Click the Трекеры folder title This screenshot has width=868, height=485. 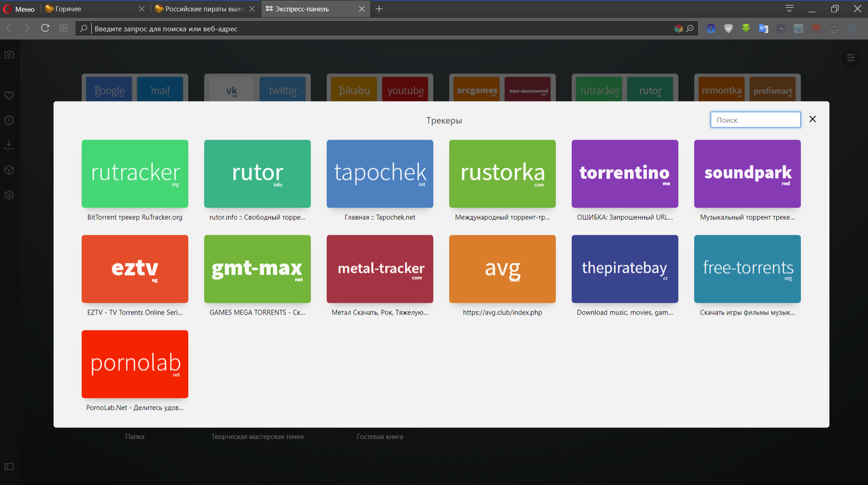click(x=444, y=120)
